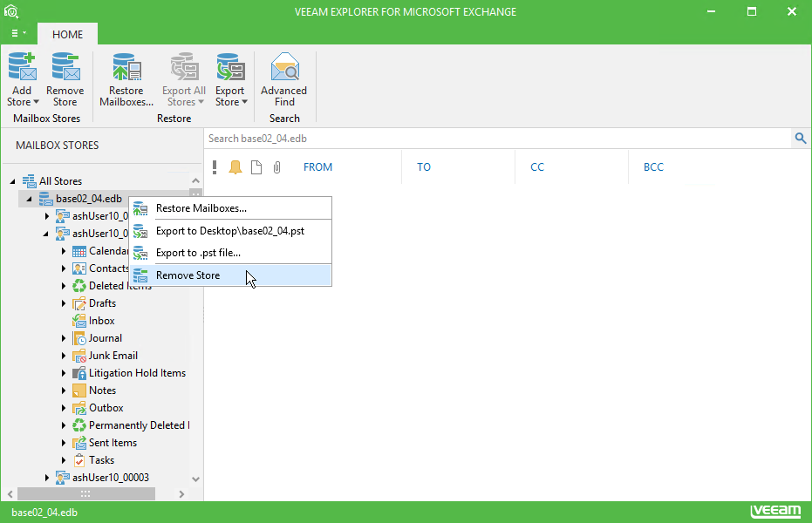This screenshot has height=523, width=812.
Task: Click the Add Store ribbon icon
Action: click(23, 66)
